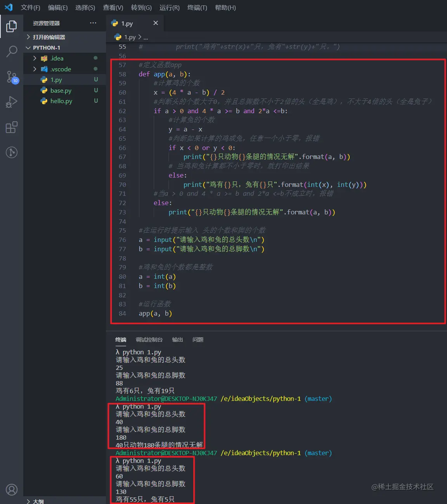
Task: Open the Extensions view
Action: 12,128
